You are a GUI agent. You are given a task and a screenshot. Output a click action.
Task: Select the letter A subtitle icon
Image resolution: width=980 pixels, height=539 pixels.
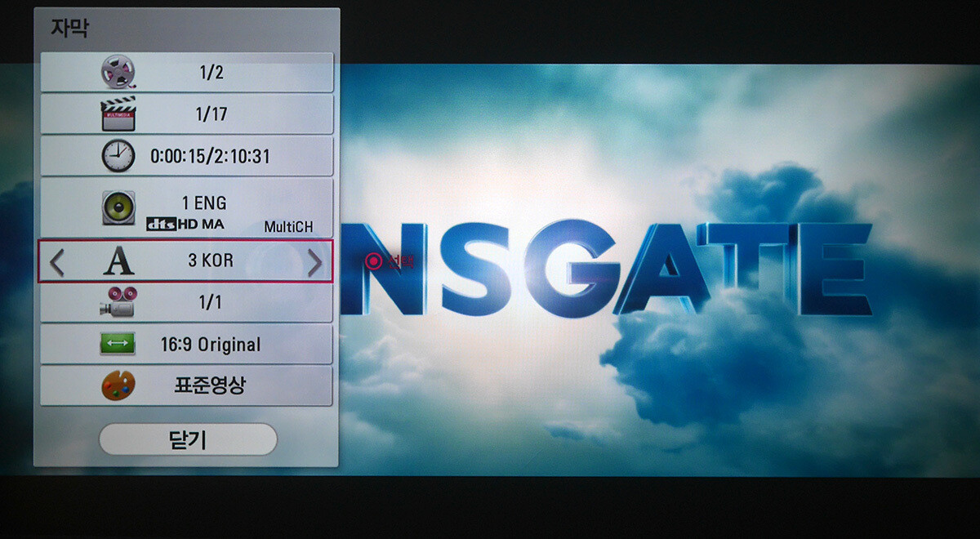click(118, 261)
